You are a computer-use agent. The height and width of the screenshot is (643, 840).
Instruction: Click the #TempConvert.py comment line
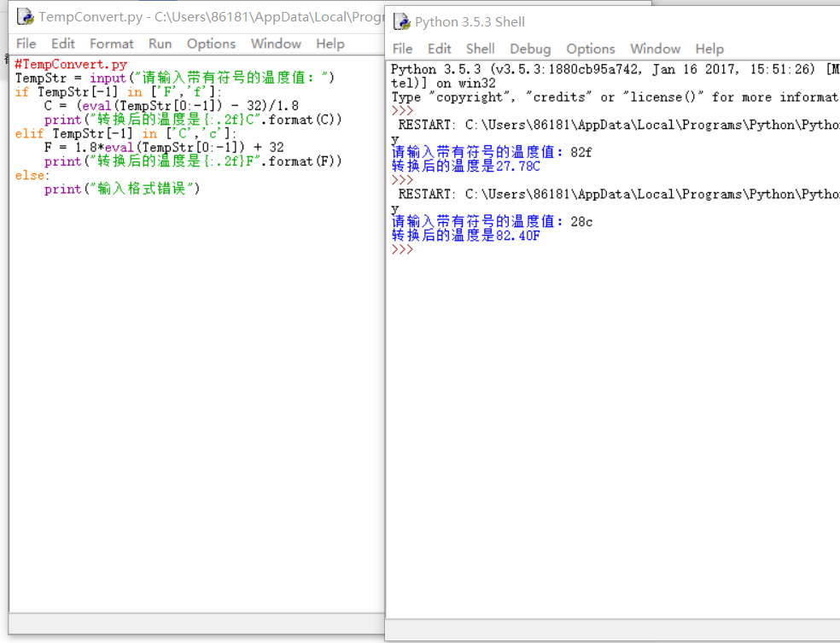click(x=71, y=64)
